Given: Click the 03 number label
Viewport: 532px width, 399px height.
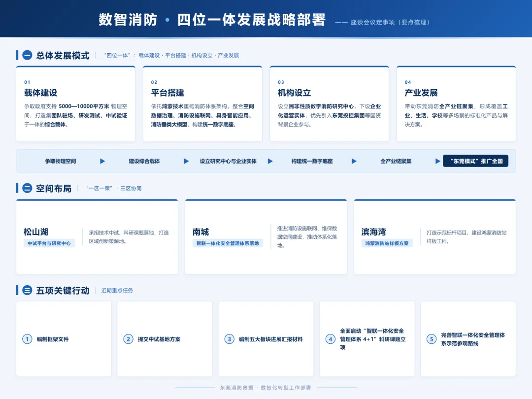Looking at the screenshot, I should coord(281,82).
